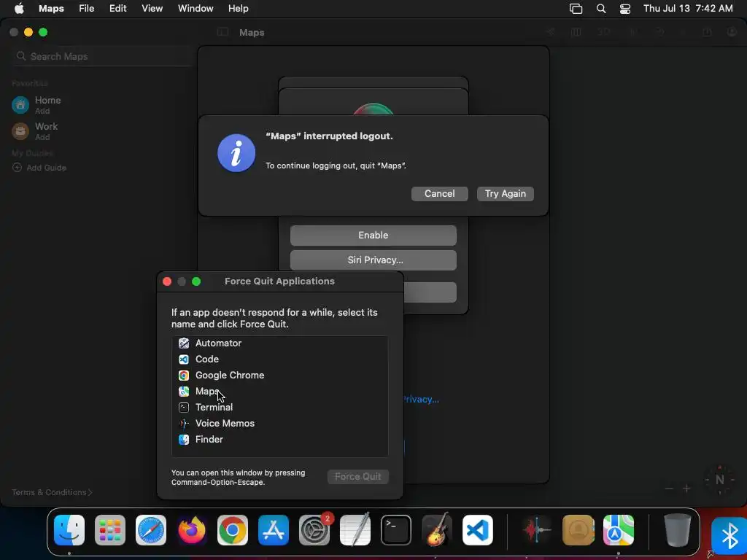
Task: Open Voice Memos in the Dock
Action: coord(536,530)
